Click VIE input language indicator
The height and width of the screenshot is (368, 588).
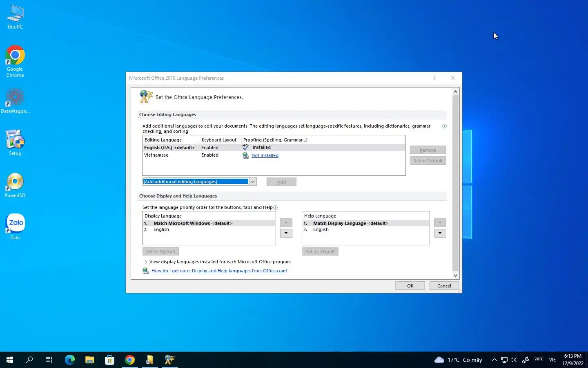552,360
